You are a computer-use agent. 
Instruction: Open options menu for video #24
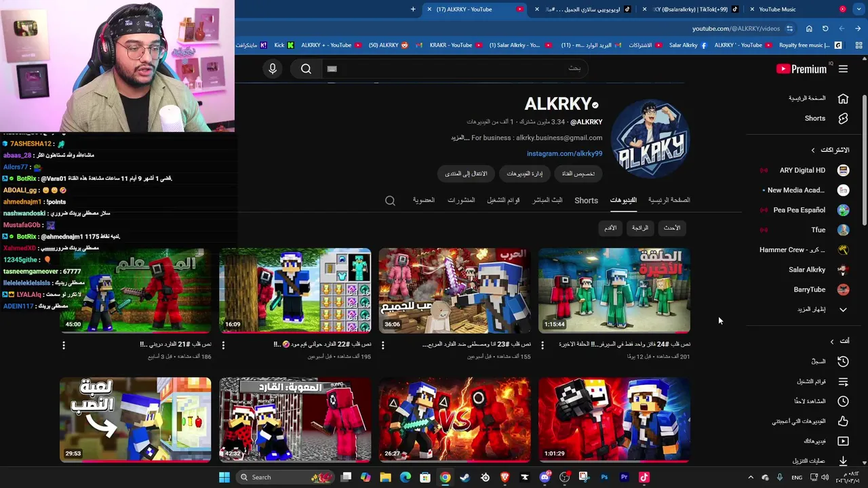coord(542,345)
